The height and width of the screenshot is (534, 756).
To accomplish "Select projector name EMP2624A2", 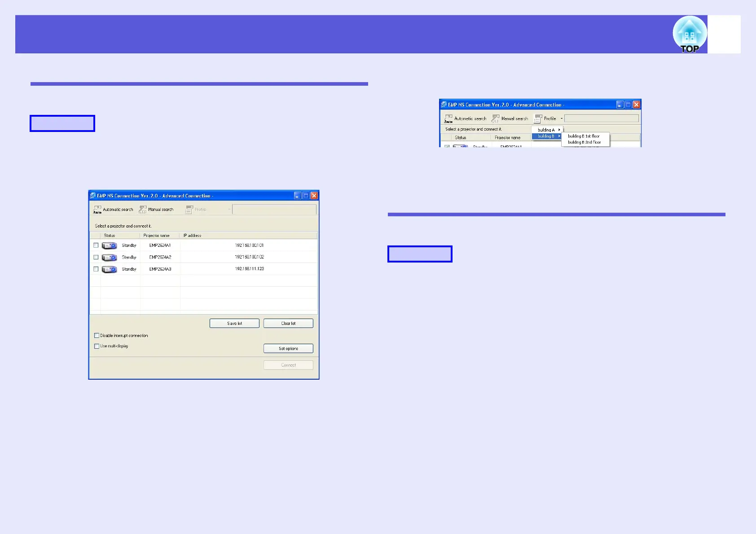I will 160,257.
